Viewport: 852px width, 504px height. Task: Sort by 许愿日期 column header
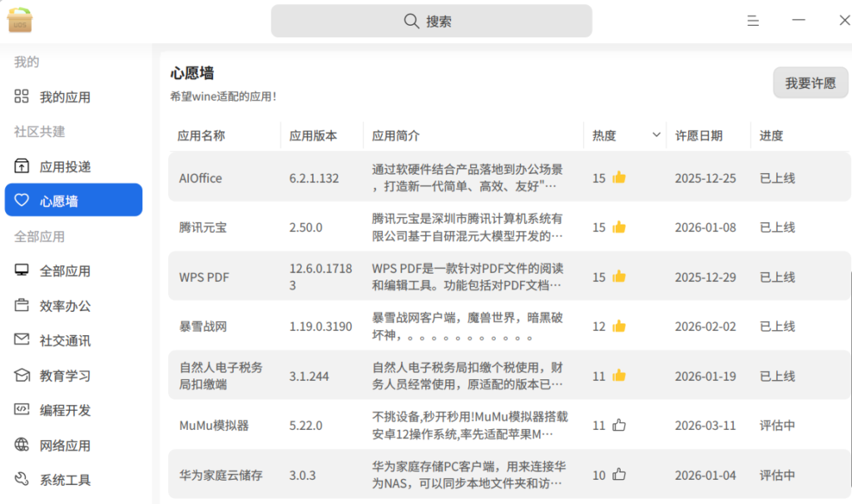[x=699, y=136]
